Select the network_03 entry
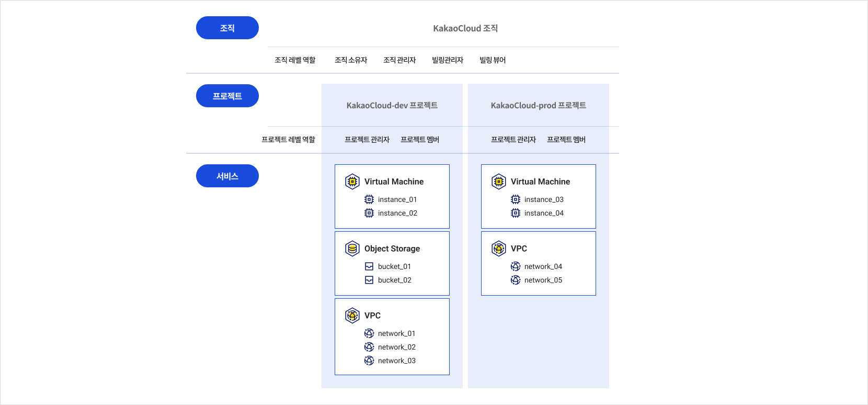Viewport: 868px width, 405px height. (x=397, y=361)
